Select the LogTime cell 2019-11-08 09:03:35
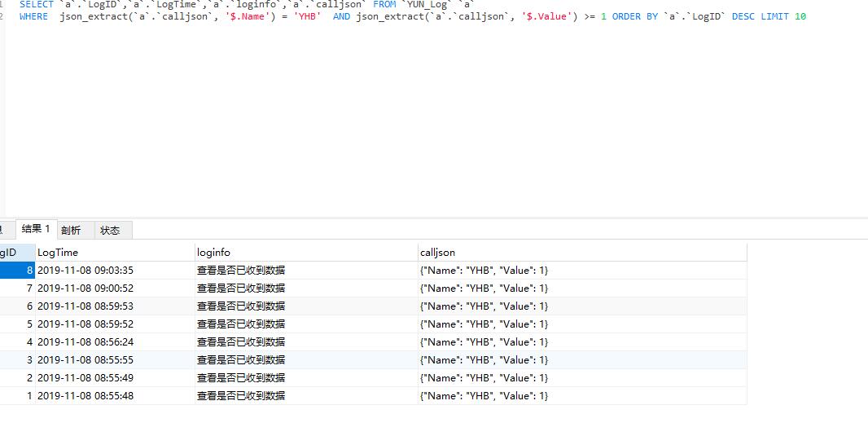Viewport: 868px width, 436px height. point(85,271)
